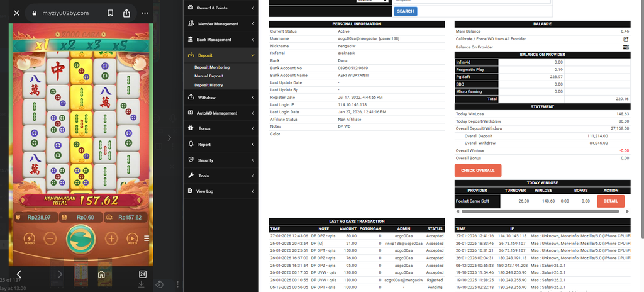Click the Calibrate / Force WD icon
644x292 pixels.
point(626,39)
